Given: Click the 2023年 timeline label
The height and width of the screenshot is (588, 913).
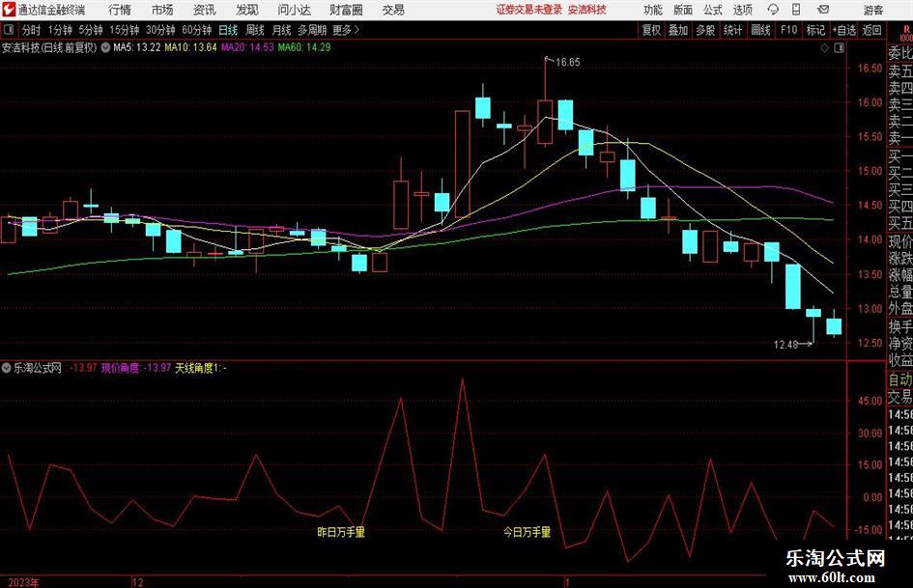Looking at the screenshot, I should (23, 582).
